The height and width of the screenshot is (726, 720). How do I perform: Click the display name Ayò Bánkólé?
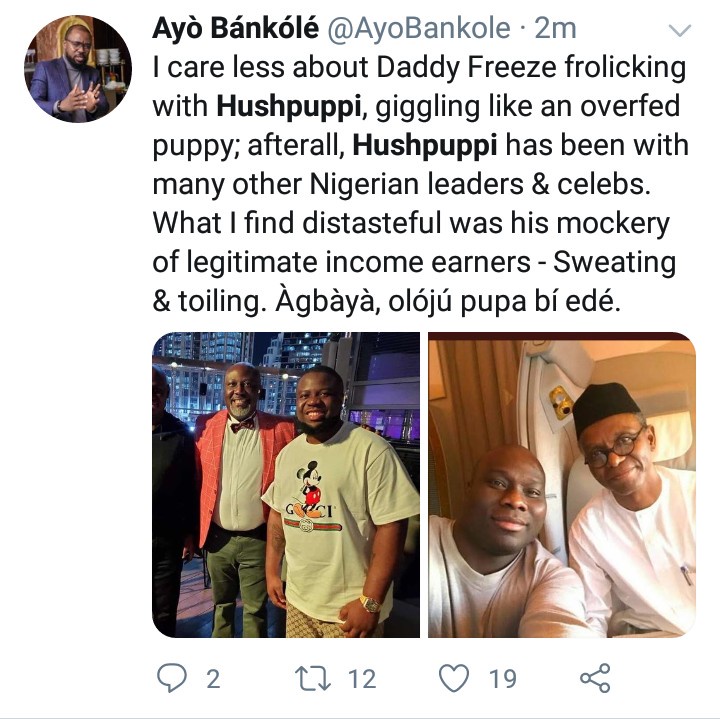[233, 30]
